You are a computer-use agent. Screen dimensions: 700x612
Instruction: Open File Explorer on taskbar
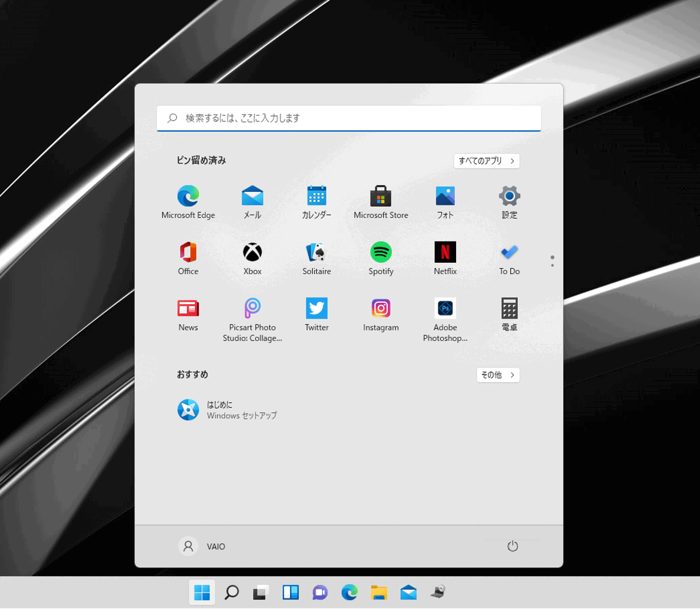378,593
